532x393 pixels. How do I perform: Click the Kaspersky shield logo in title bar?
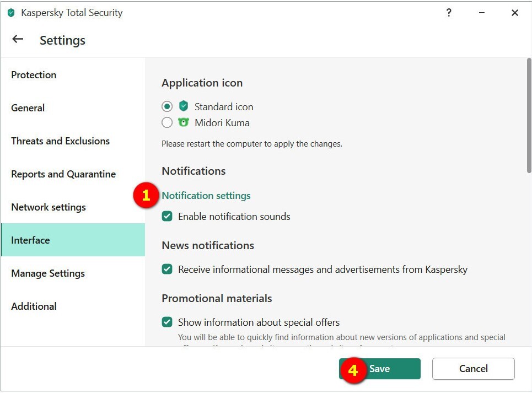11,13
